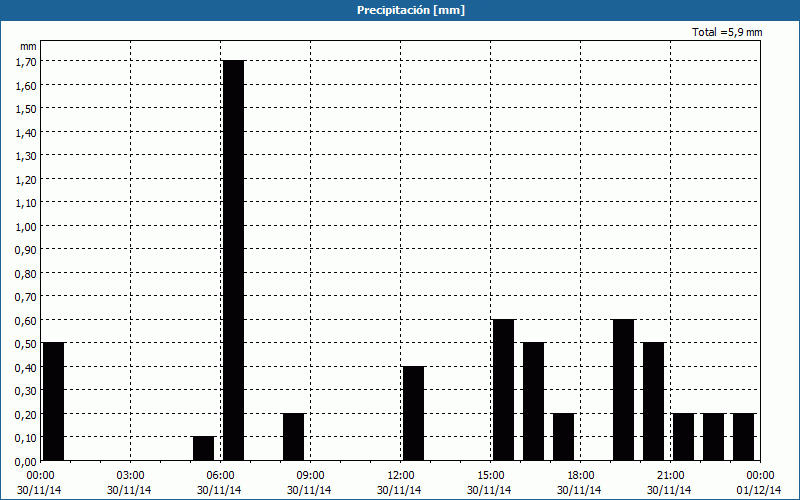The height and width of the screenshot is (500, 800).
Task: Select the 18:00 time label
Action: [x=580, y=476]
